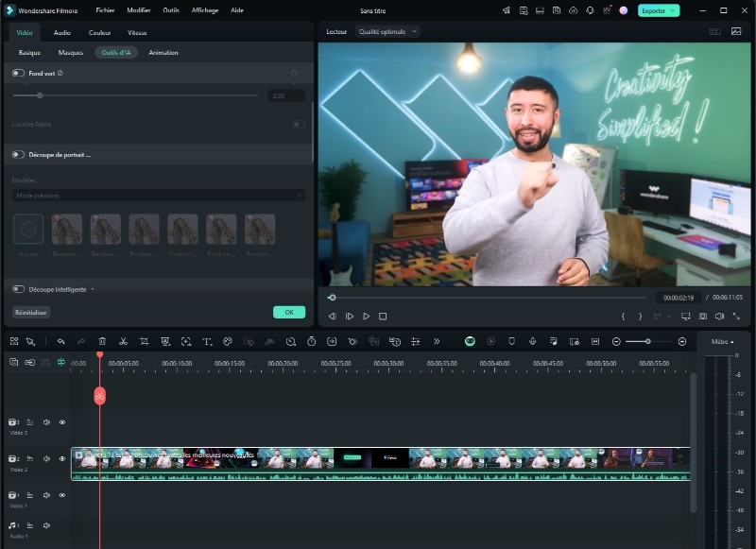The width and height of the screenshot is (756, 549).
Task: Open the Animation sub-tab
Action: click(x=163, y=53)
